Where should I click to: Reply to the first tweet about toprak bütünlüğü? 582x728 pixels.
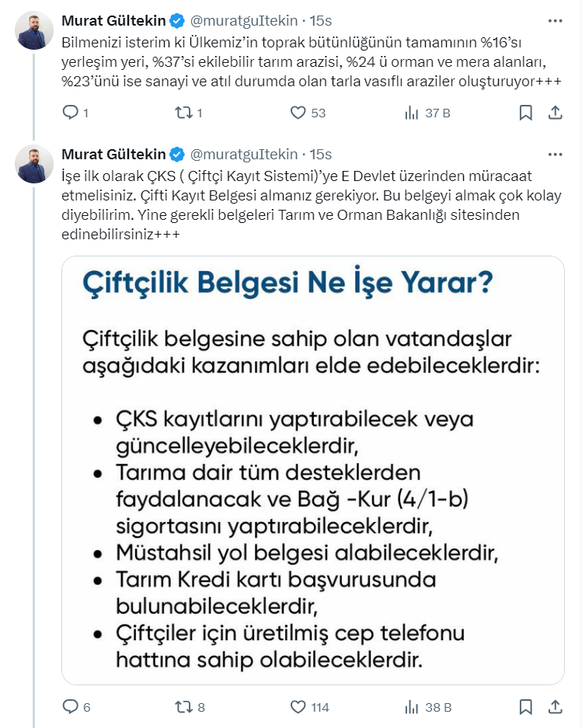click(70, 113)
